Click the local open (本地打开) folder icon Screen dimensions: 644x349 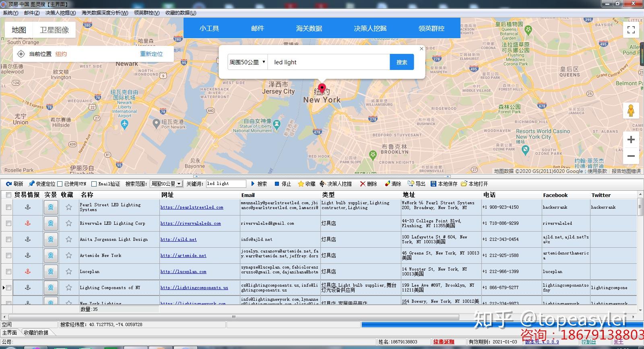pos(464,184)
